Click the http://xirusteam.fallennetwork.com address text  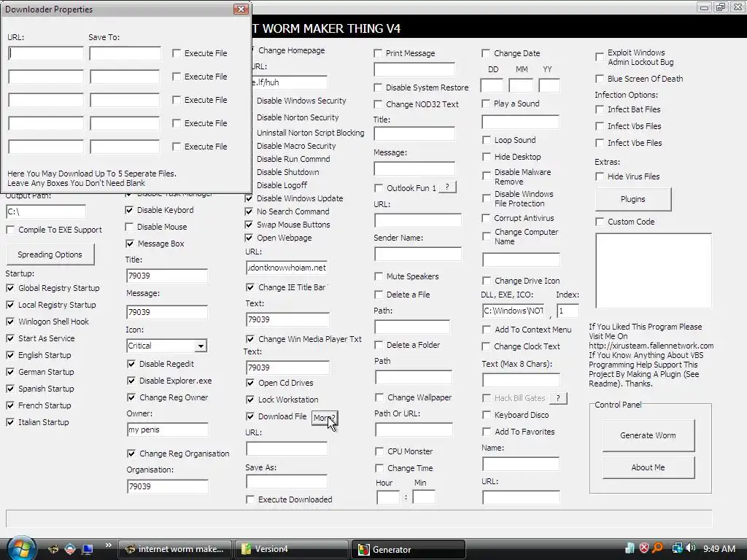(x=651, y=346)
